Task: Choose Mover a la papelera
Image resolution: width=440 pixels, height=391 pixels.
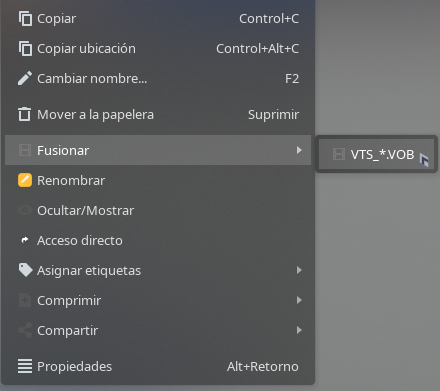Action: [158, 114]
